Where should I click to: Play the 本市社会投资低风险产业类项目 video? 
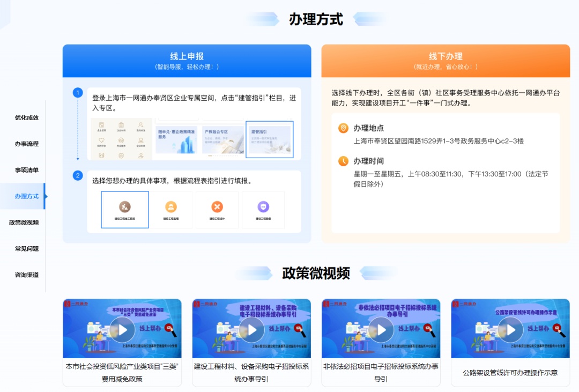point(123,330)
